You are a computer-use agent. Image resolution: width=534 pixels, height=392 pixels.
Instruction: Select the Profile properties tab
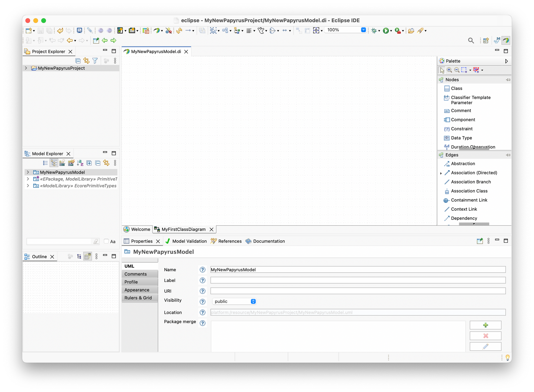click(x=140, y=282)
